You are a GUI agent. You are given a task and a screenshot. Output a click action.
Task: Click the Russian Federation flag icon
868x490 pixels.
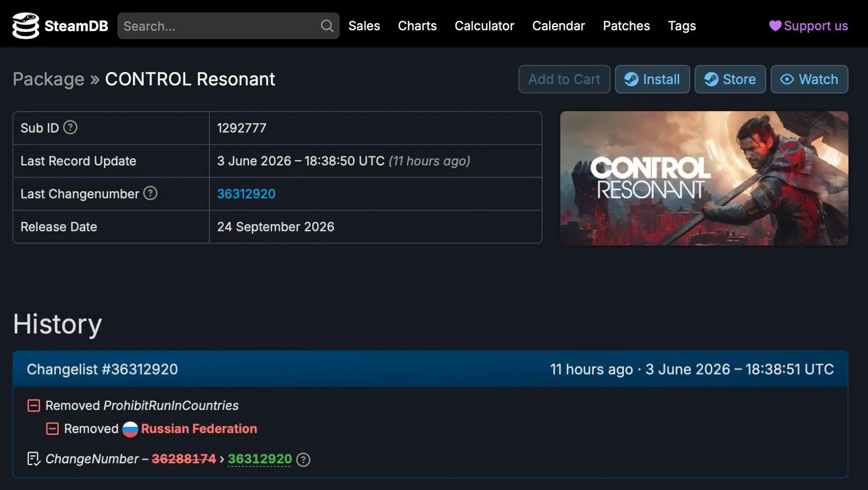point(130,429)
